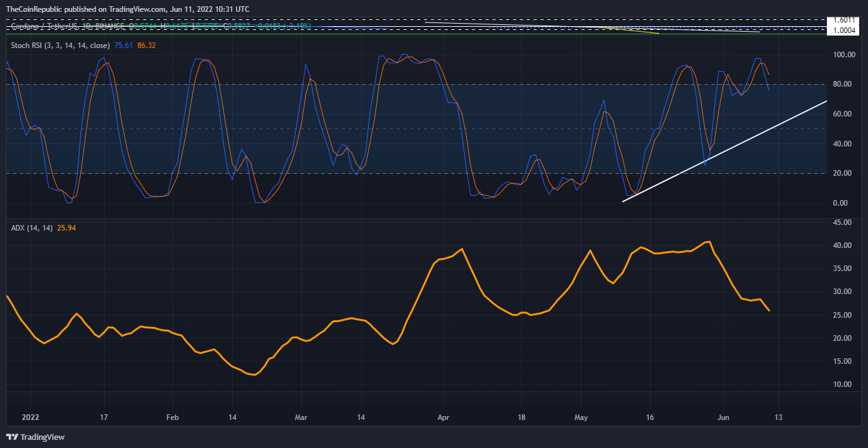Click the TradingView logo icon

[x=12, y=437]
